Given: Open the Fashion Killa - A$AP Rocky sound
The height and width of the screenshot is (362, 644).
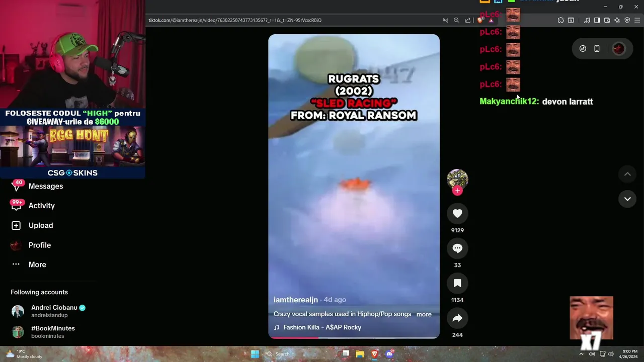Looking at the screenshot, I should point(322,327).
